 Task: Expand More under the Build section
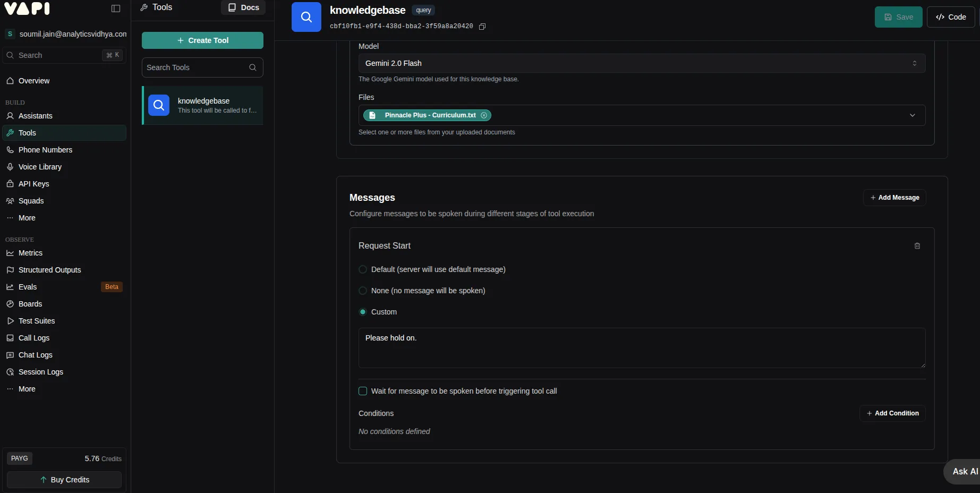pos(27,218)
